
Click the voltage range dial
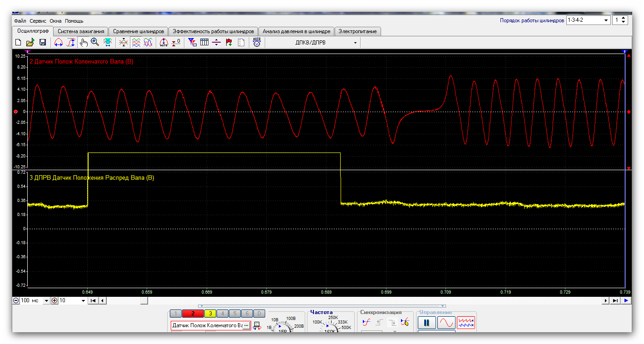point(282,326)
